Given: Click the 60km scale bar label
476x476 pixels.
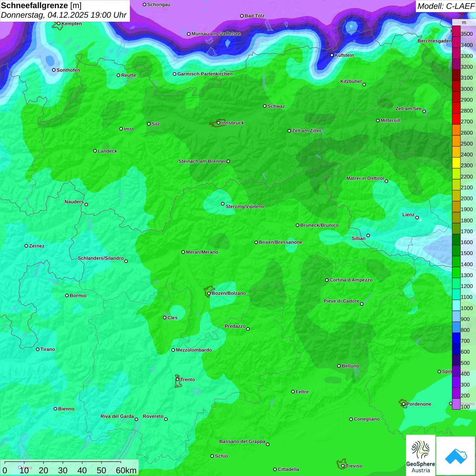Looking at the screenshot, I should point(126,470).
